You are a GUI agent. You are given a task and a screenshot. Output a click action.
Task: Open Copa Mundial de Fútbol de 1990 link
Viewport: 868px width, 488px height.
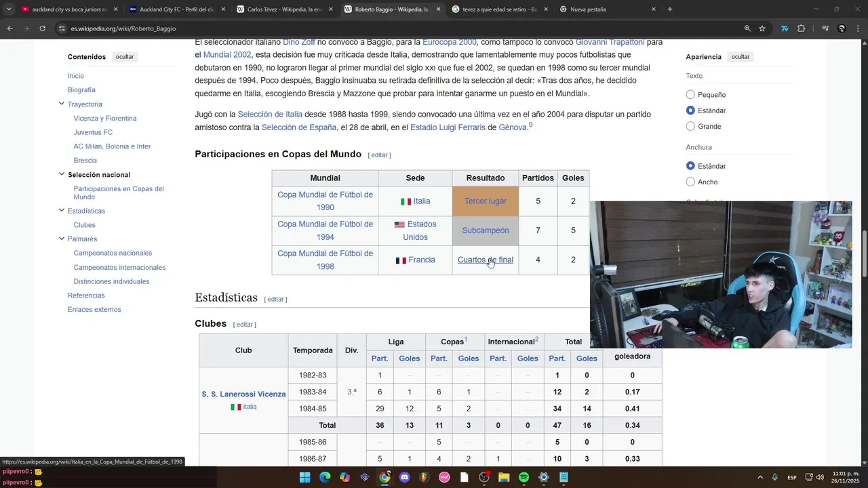tap(325, 201)
